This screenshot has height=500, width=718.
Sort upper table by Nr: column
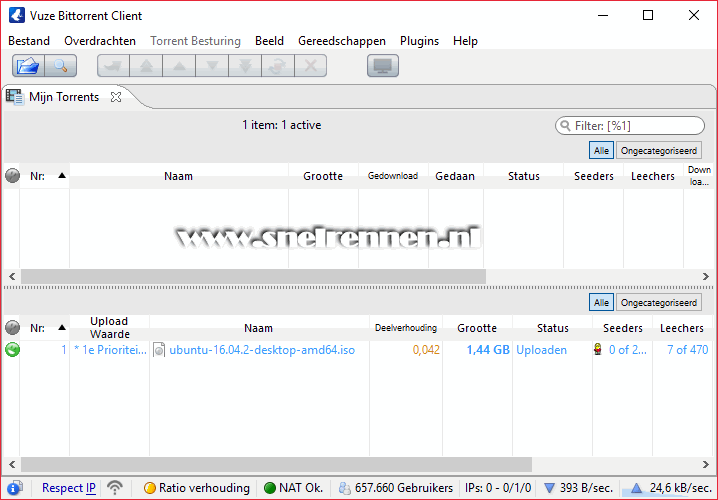[x=45, y=176]
